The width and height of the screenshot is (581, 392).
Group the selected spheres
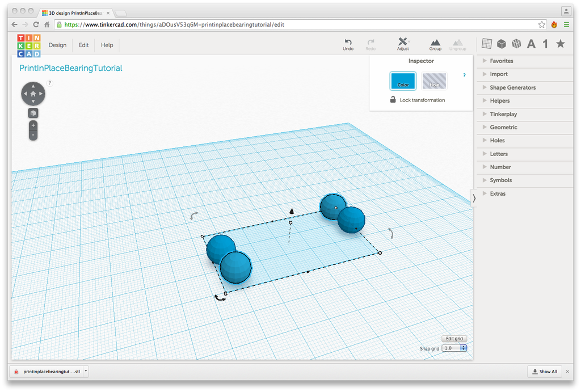click(x=435, y=44)
